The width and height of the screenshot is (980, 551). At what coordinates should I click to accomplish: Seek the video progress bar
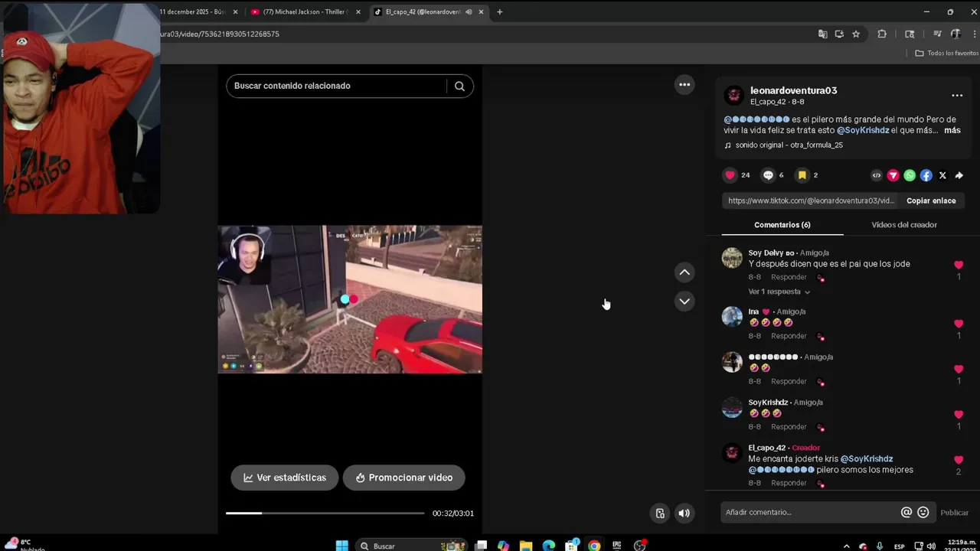click(325, 514)
